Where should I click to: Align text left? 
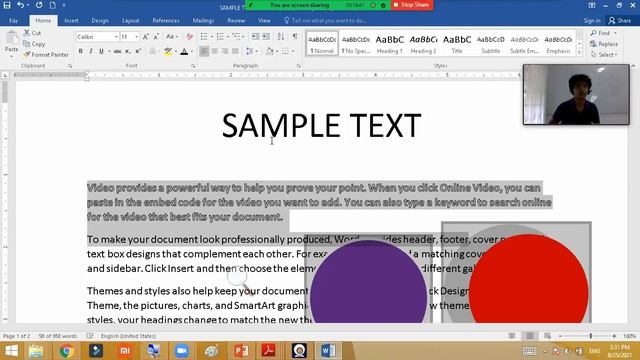(x=204, y=51)
